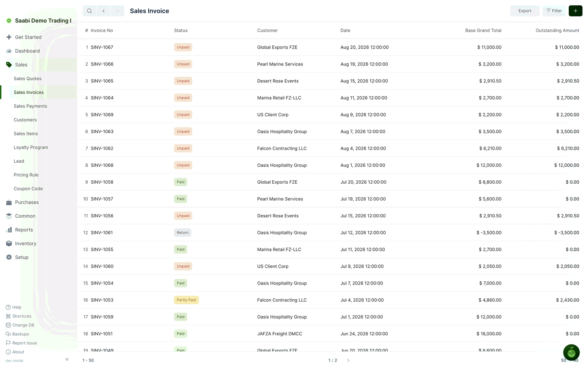Screen dimensions: 588x369
Task: Open the Filter options
Action: pos(554,11)
